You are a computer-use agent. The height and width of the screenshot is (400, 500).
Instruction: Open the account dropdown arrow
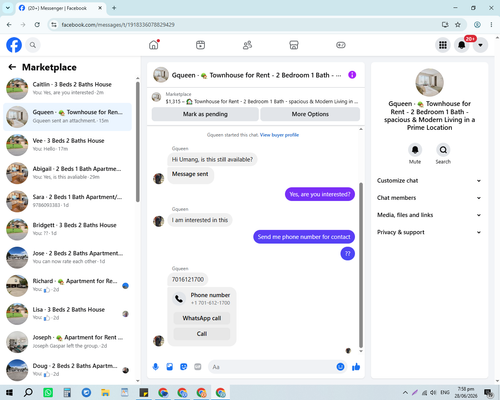[x=480, y=45]
